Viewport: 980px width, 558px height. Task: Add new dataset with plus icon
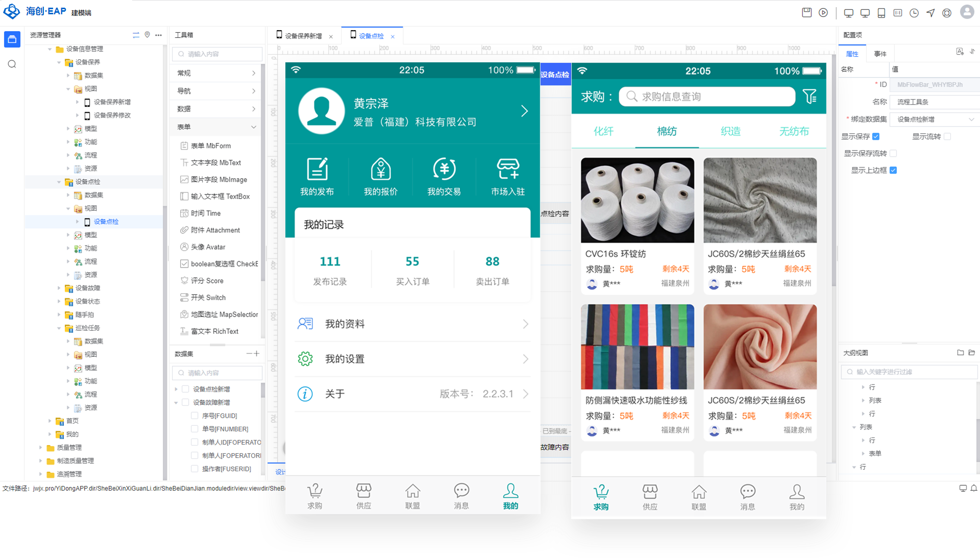coord(256,353)
